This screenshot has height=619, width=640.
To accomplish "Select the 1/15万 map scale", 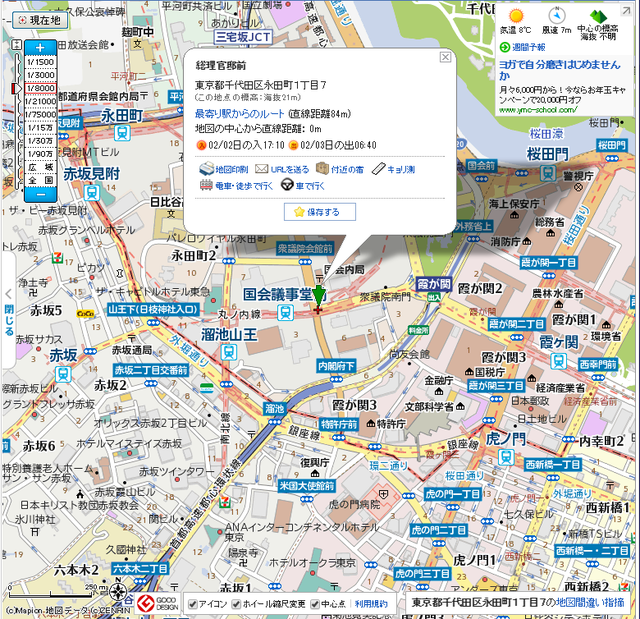I will 40,128.
